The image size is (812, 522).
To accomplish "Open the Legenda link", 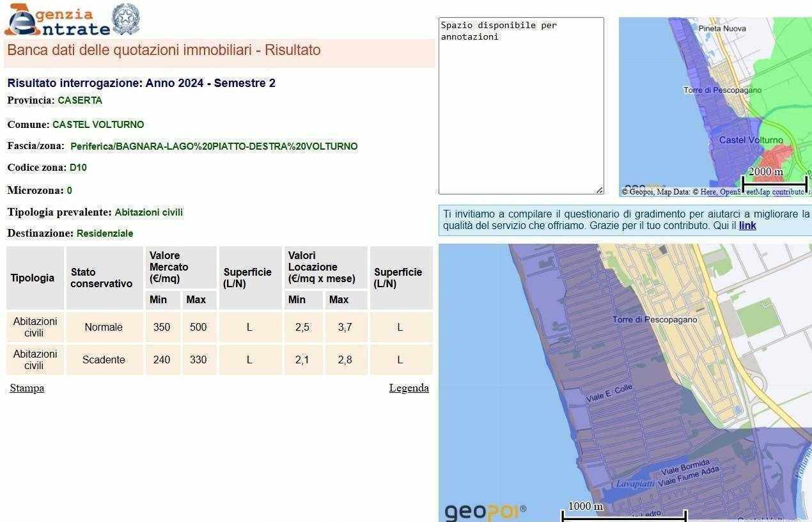I will click(409, 388).
